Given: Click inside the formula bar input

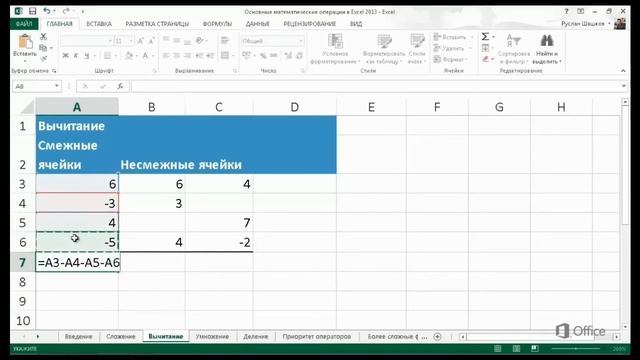Looking at the screenshot, I should [x=375, y=86].
